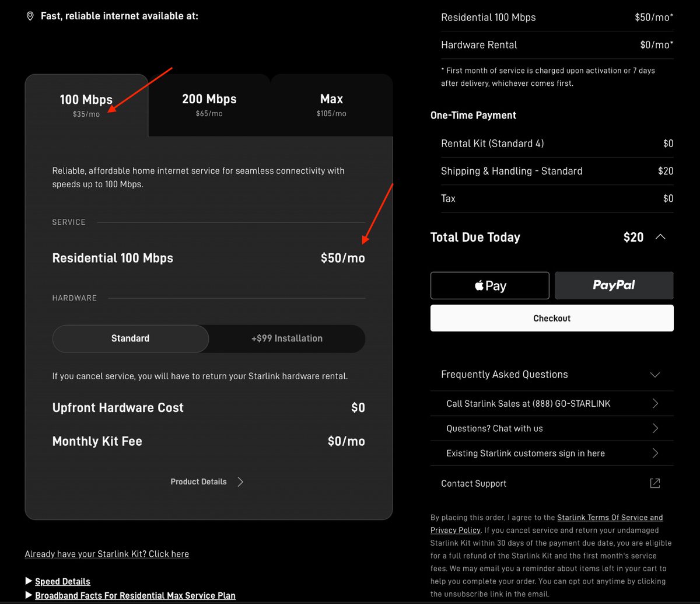This screenshot has width=700, height=604.
Task: Click the Hardware Rental line item
Action: coord(557,45)
